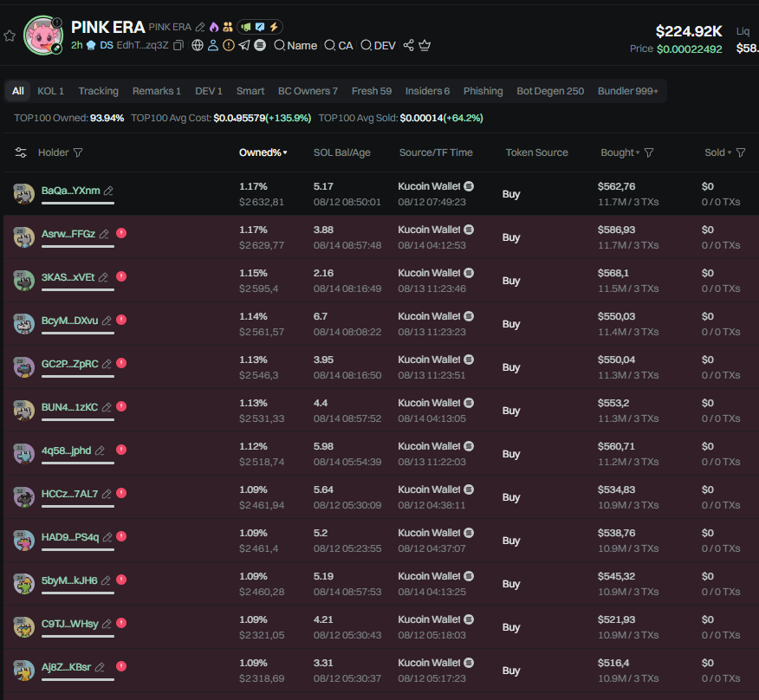Switch to the Phishing tab
Viewport: 759px width, 700px height.
point(483,91)
